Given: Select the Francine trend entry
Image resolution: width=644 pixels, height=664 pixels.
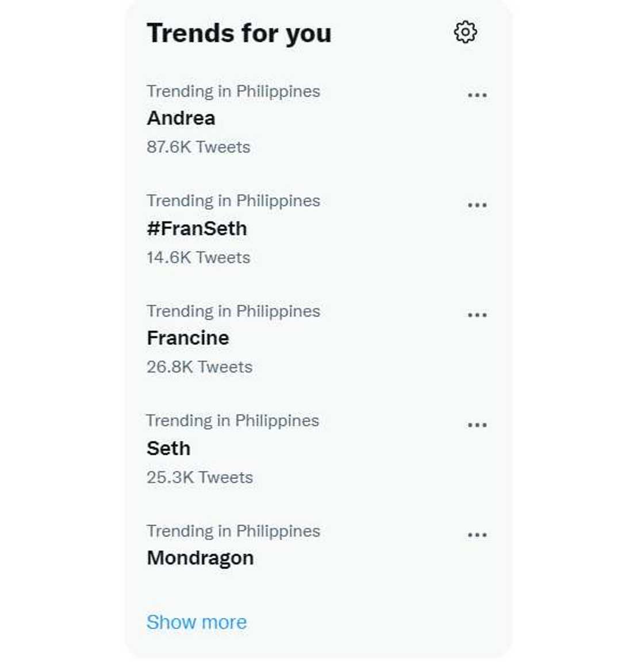Looking at the screenshot, I should 187,338.
